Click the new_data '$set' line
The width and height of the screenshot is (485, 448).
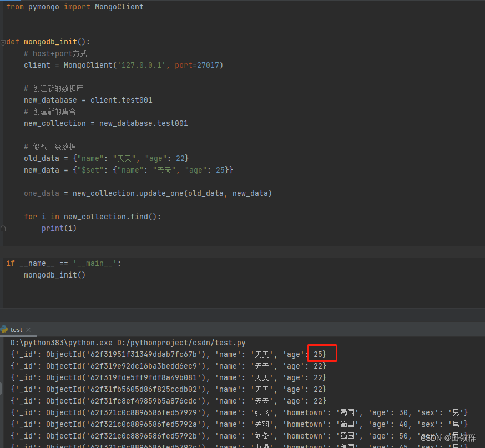click(x=129, y=170)
